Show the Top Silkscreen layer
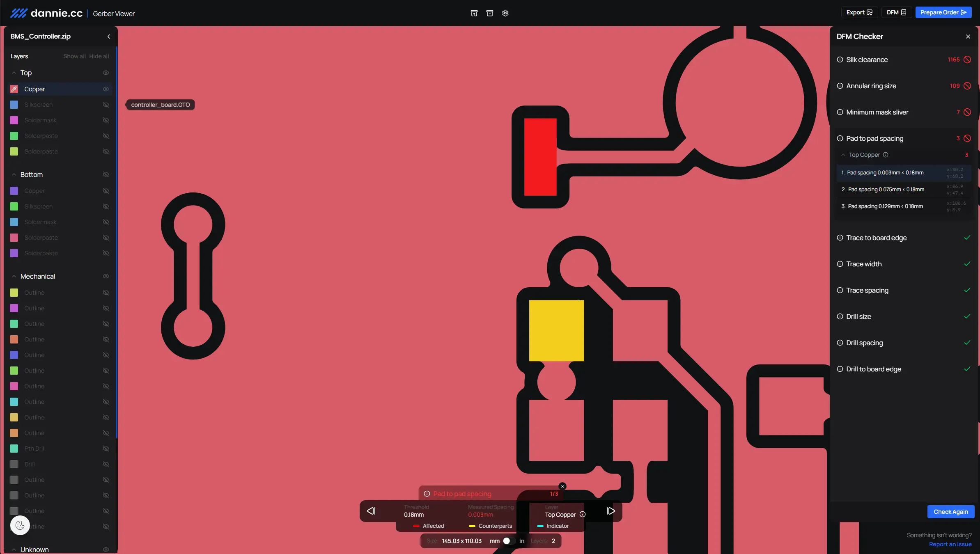Screen dimensions: 980x554 (106, 105)
